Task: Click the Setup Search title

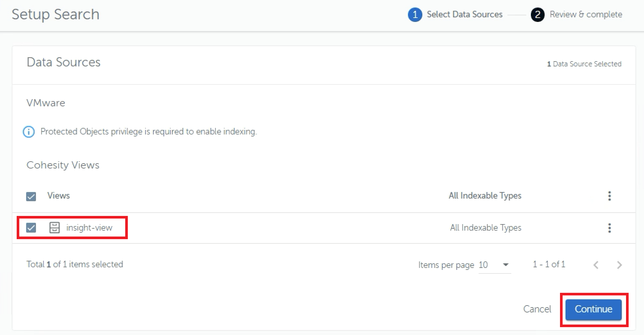Action: (56, 15)
